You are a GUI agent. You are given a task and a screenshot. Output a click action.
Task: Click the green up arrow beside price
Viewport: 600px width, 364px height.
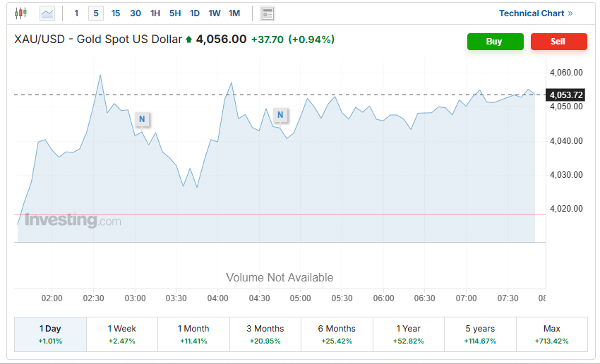click(188, 40)
